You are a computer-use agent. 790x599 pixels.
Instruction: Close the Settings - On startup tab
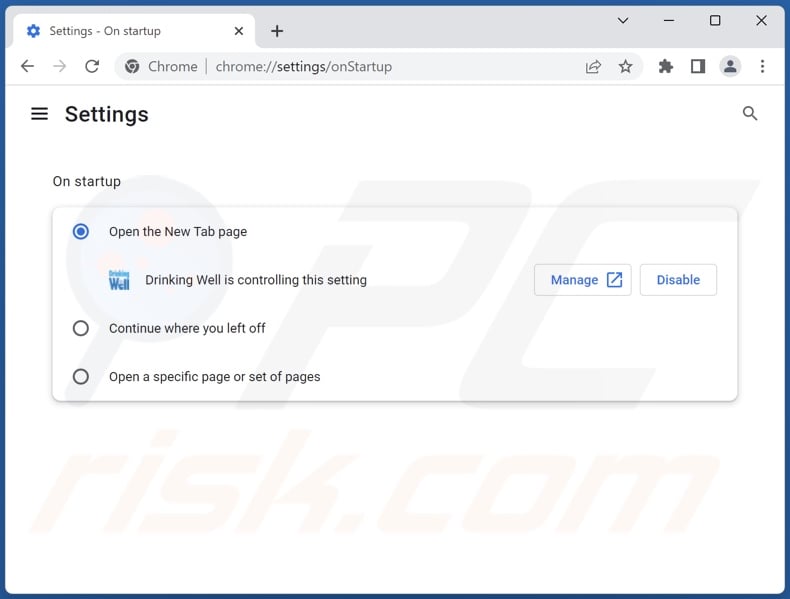click(x=239, y=31)
